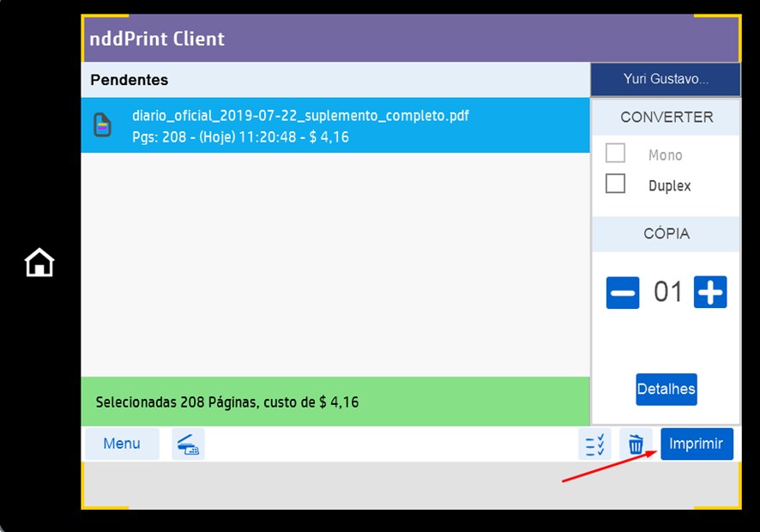Enable the Mono conversion checkbox

615,154
